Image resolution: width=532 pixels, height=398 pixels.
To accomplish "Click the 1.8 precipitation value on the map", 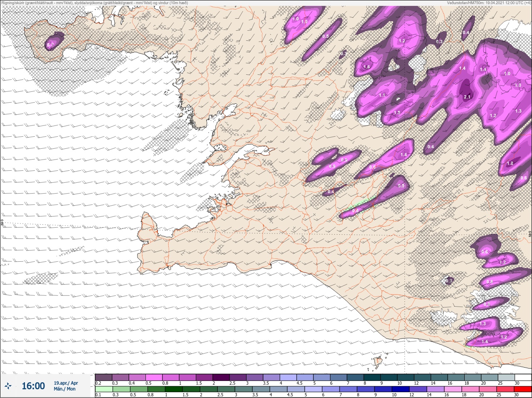I will point(510,163).
